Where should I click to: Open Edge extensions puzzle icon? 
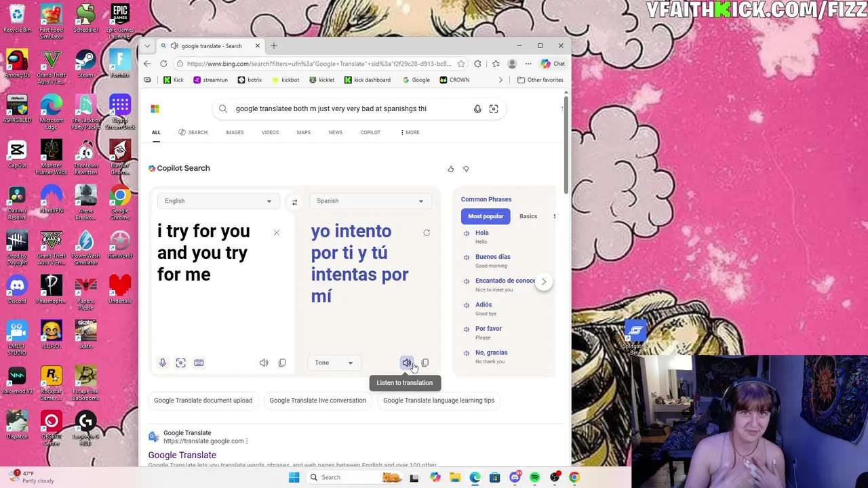click(x=477, y=64)
